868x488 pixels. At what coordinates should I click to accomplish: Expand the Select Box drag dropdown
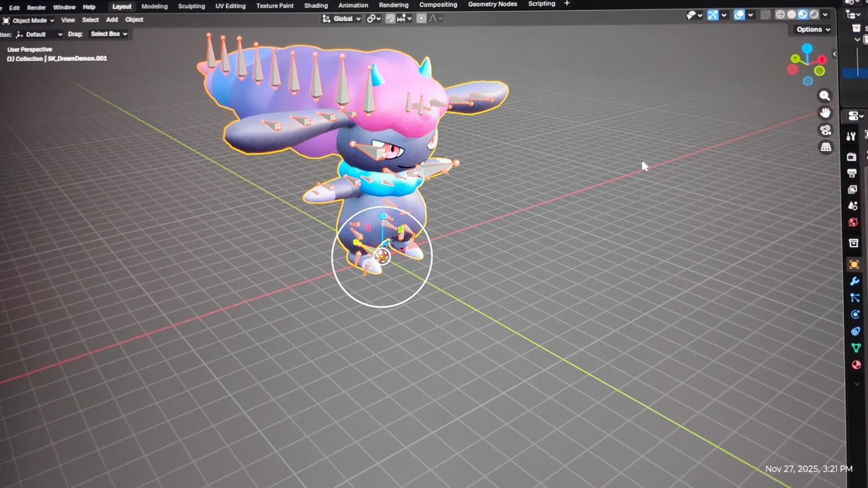pyautogui.click(x=108, y=34)
